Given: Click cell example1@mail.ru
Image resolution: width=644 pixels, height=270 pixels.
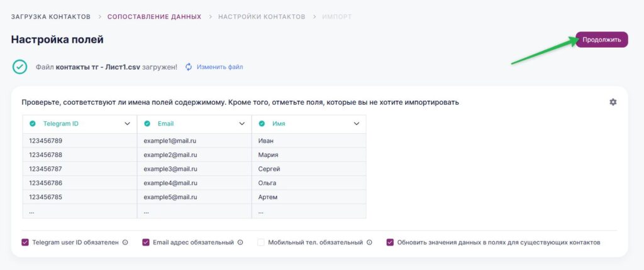Looking at the screenshot, I should point(194,141).
